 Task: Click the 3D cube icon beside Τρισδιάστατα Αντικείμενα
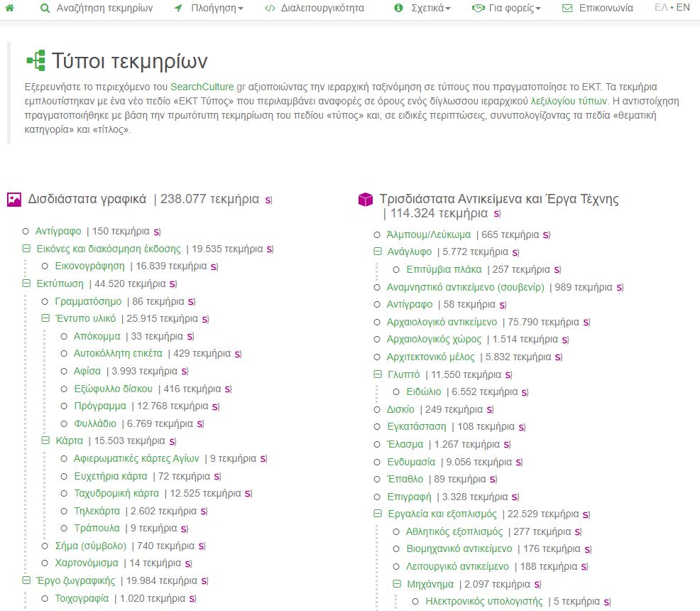tap(366, 199)
